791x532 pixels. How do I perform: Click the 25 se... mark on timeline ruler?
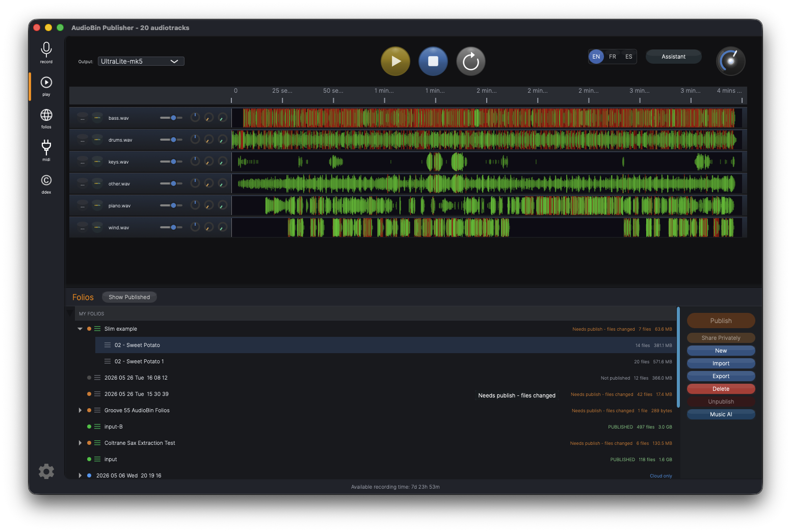[282, 91]
